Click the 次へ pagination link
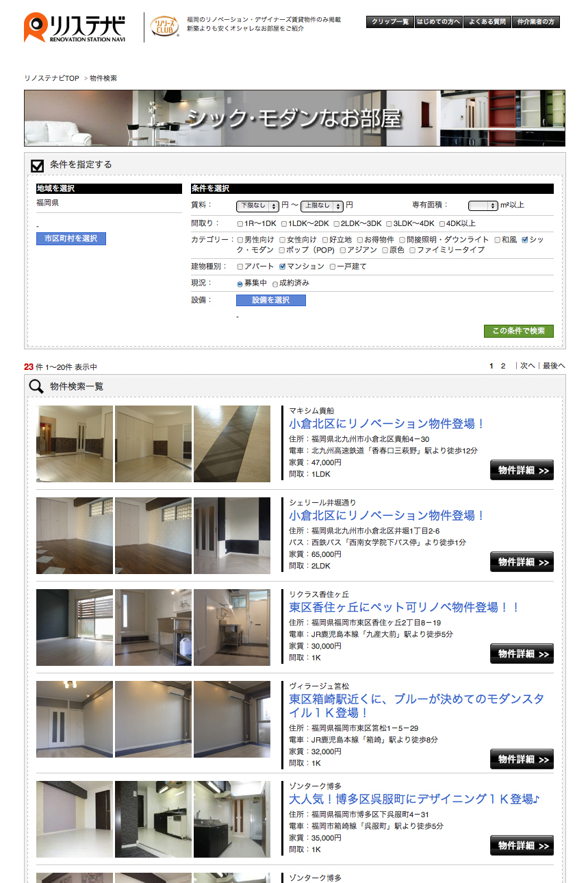The width and height of the screenshot is (588, 883). click(x=527, y=366)
